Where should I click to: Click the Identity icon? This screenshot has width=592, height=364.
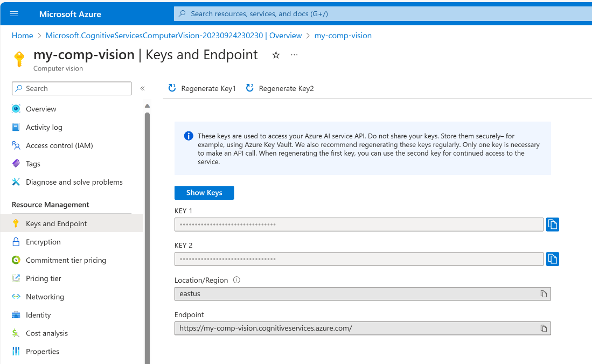pos(16,315)
